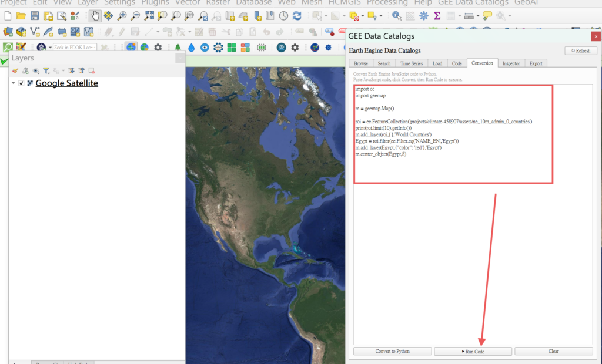Open the folder icon to open a project
The image size is (602, 364).
pos(21,15)
